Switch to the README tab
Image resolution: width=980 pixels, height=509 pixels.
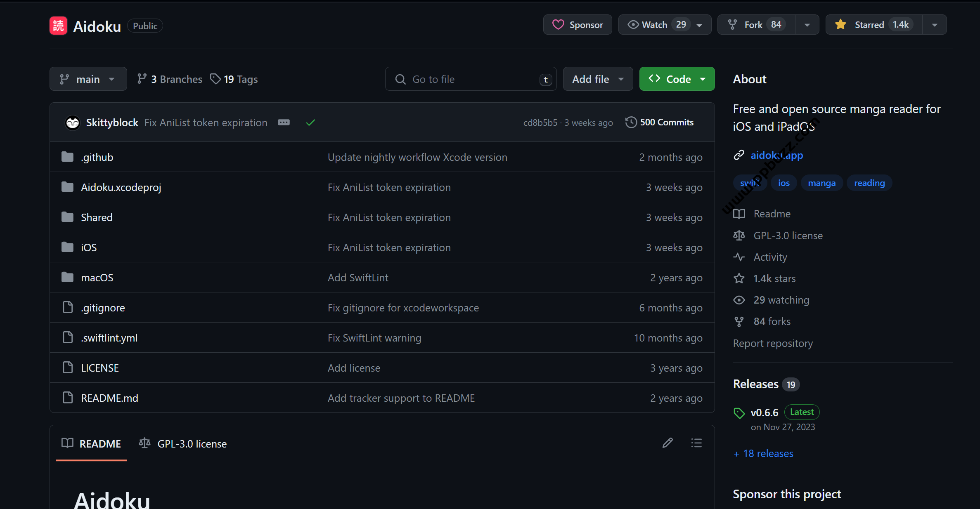[x=91, y=444]
